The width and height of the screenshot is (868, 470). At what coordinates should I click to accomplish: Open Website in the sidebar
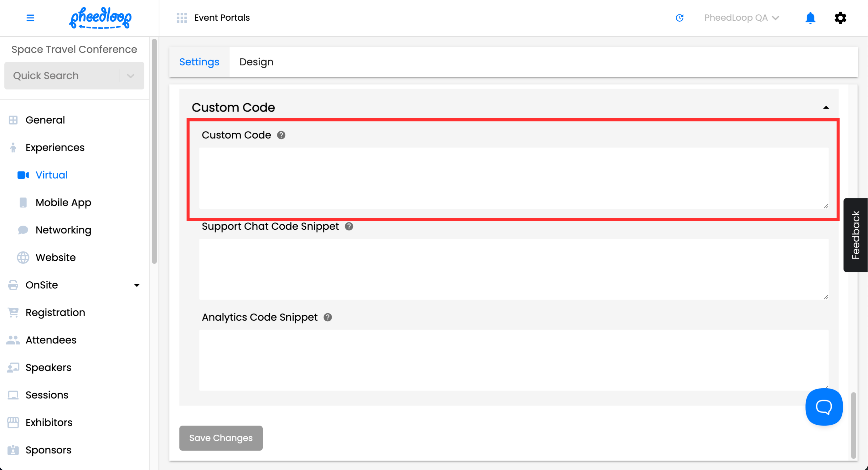coord(56,258)
